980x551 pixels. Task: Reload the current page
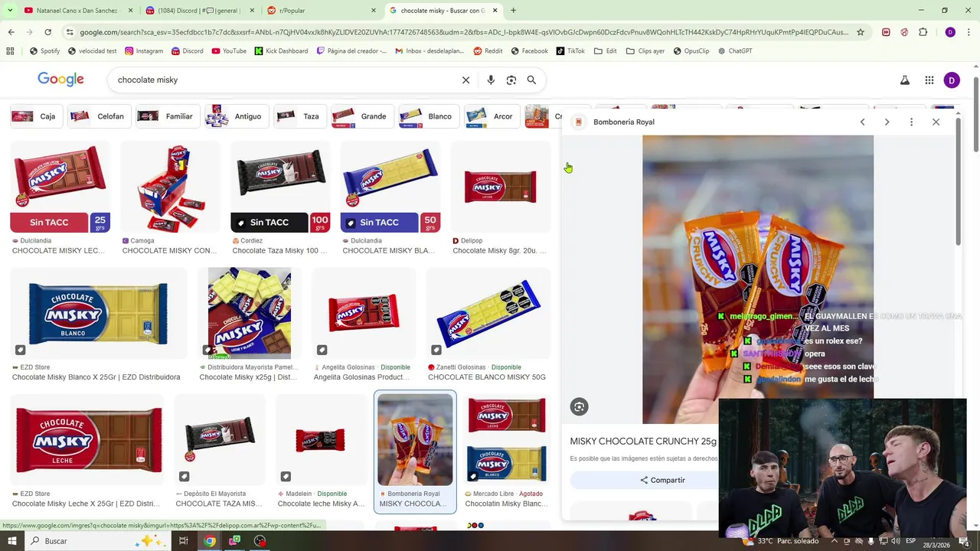click(x=47, y=32)
